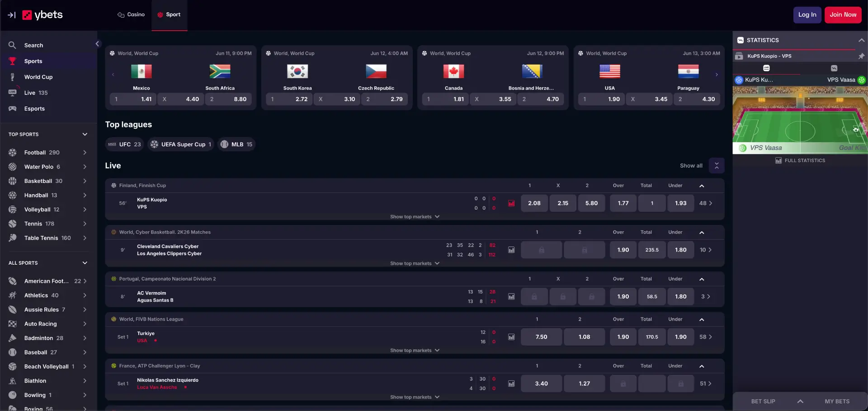868x411 pixels.
Task: Click Show all live events link
Action: coord(691,166)
